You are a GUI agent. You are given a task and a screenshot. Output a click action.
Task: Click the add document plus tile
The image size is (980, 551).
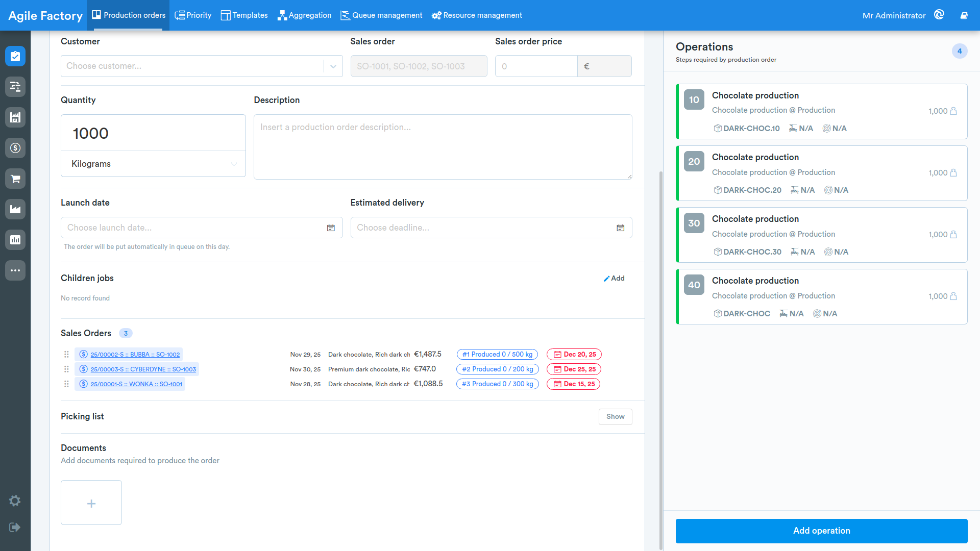click(91, 503)
